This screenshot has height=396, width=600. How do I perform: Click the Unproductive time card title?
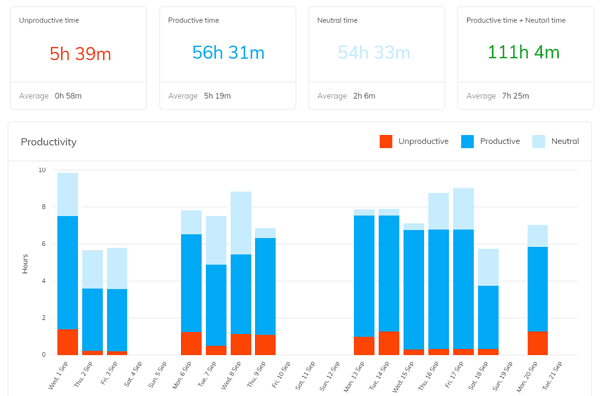(49, 20)
